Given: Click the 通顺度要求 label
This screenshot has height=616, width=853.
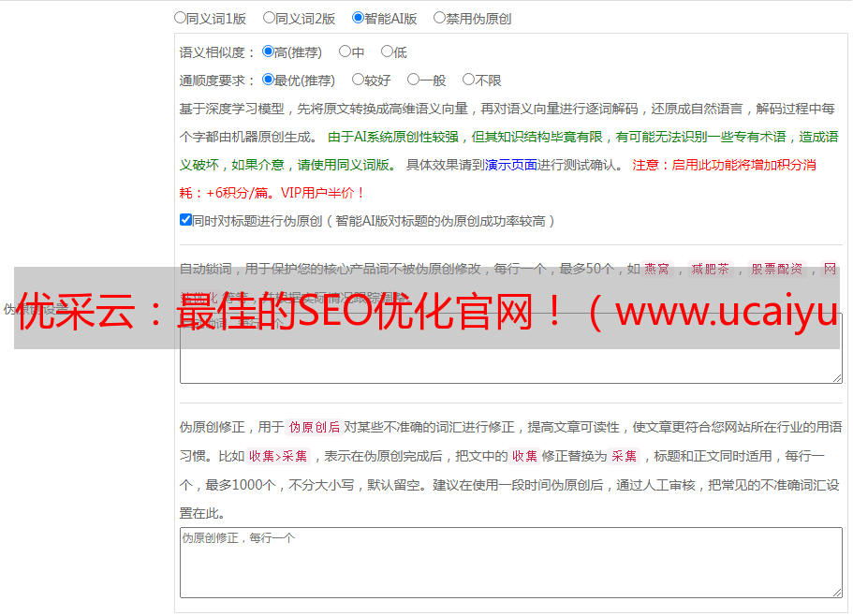Looking at the screenshot, I should [216, 81].
